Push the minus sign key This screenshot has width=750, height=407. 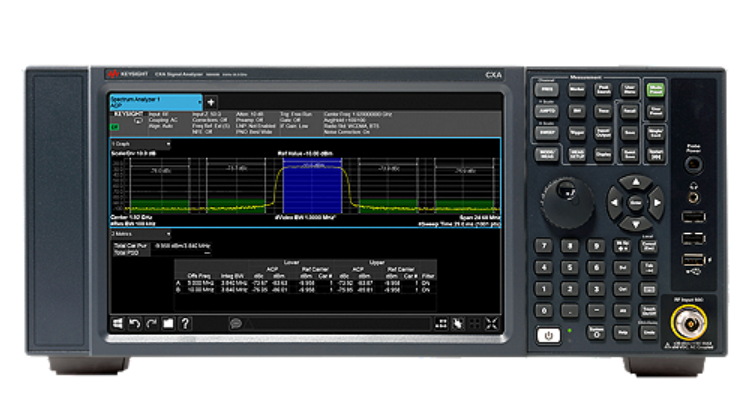pos(596,311)
